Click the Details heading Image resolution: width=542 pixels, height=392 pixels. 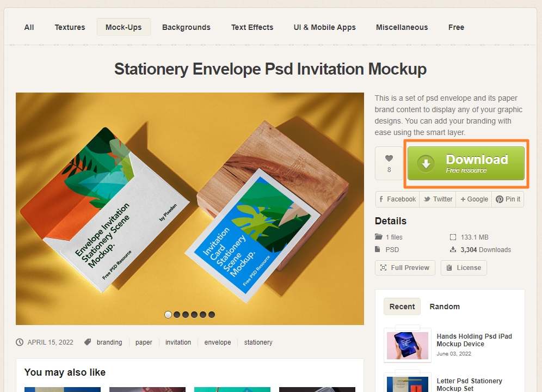click(391, 221)
